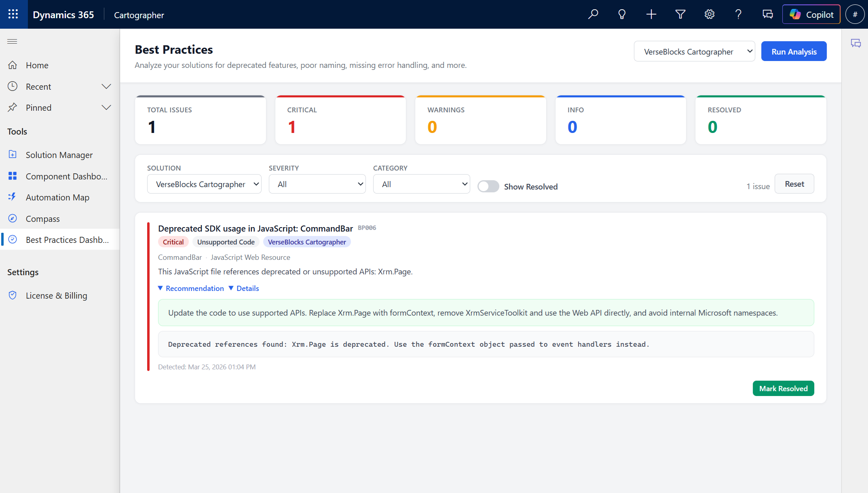Open Solution Manager tool
Viewport: 868px width, 493px height.
(60, 155)
